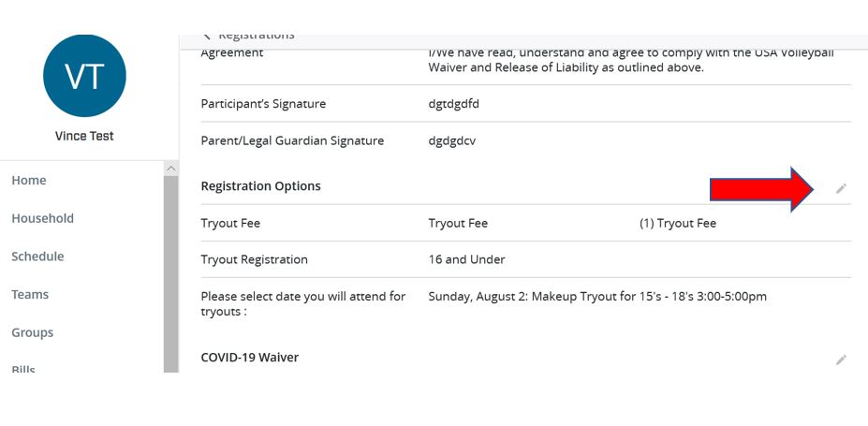Click the Vince Test profile name
This screenshot has height=426, width=868.
84,136
